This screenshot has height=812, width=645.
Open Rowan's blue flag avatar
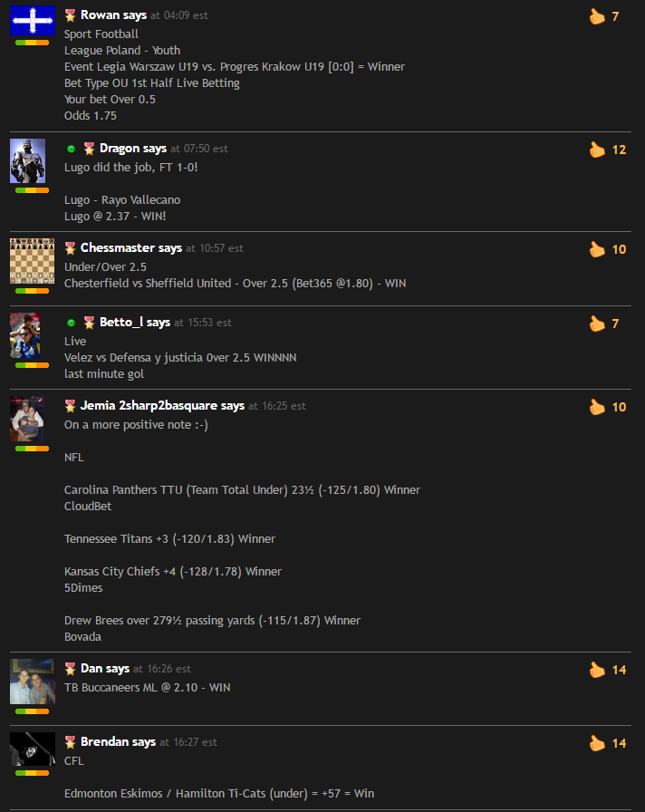(x=33, y=21)
